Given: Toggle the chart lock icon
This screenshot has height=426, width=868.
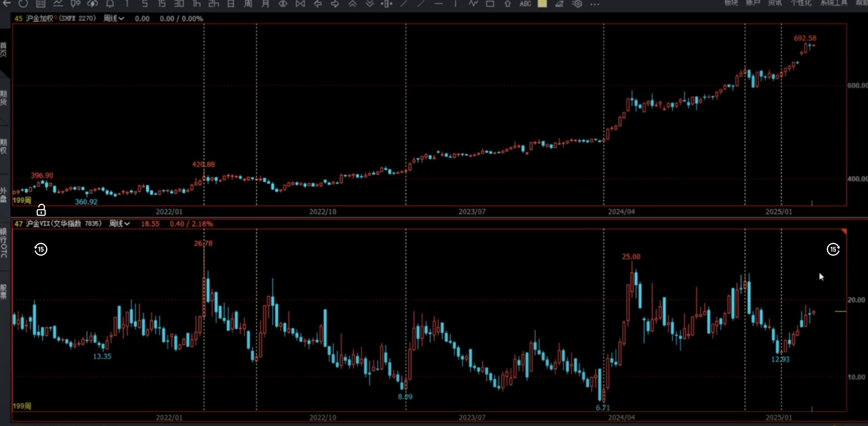Looking at the screenshot, I should 41,210.
